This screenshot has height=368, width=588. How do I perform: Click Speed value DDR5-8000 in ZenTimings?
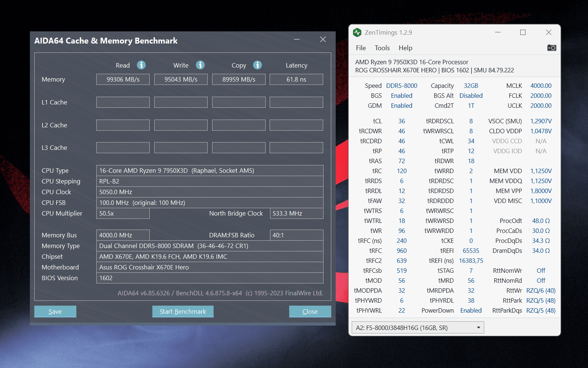(x=402, y=86)
